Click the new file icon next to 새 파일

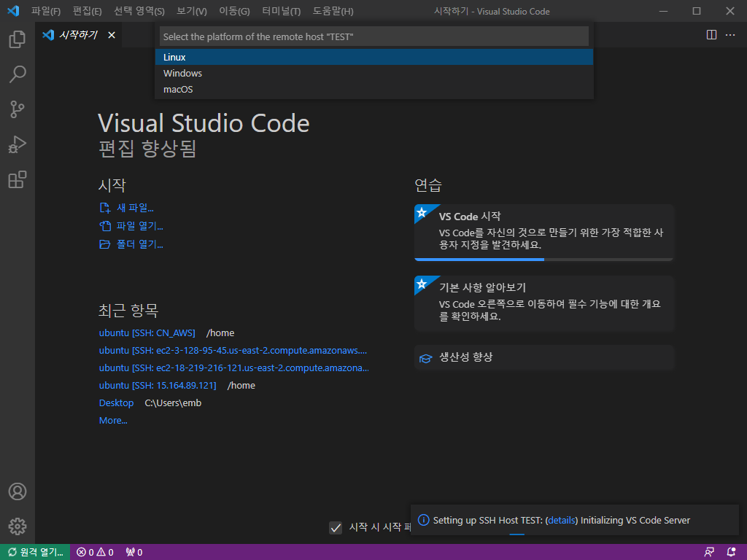tap(105, 208)
